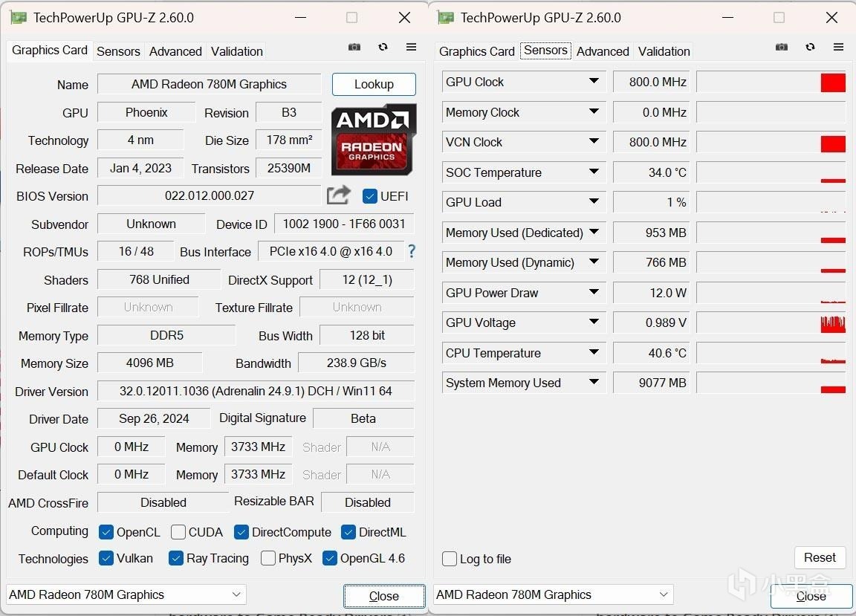
Task: Toggle the CUDA checkbox
Action: pos(178,532)
